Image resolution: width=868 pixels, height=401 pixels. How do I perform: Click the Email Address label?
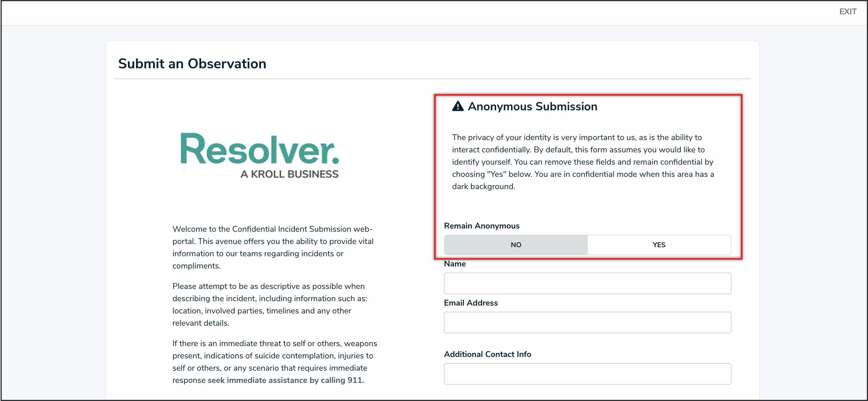point(470,303)
